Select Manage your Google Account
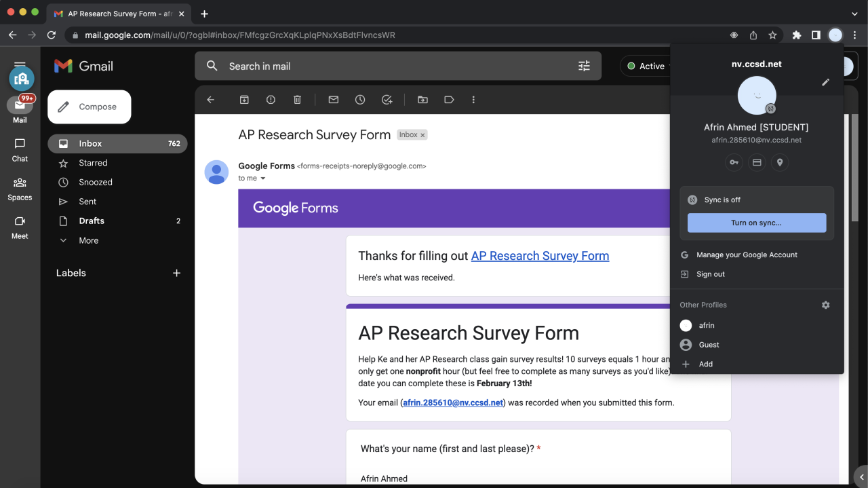868x488 pixels. (757, 255)
